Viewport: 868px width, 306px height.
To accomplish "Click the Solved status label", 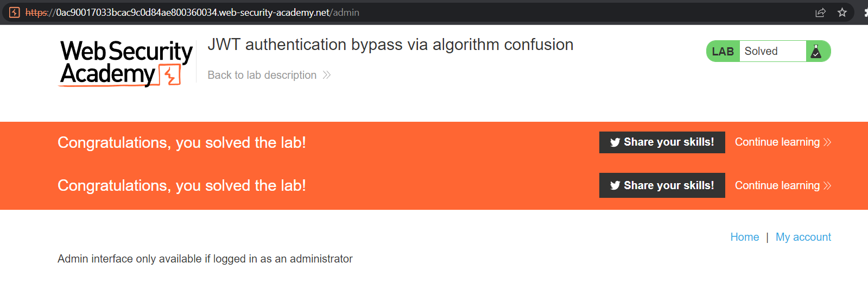I will 761,51.
